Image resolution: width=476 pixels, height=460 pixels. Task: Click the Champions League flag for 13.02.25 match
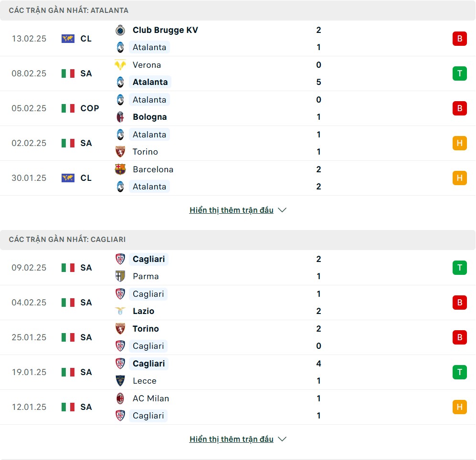click(68, 39)
